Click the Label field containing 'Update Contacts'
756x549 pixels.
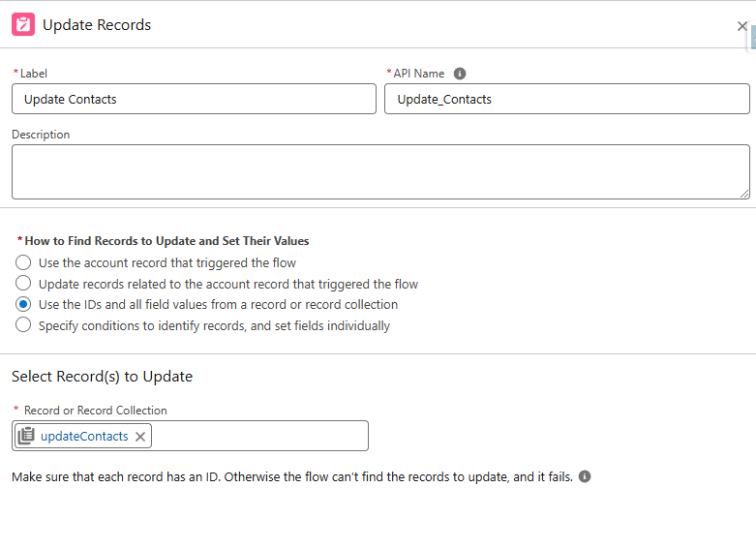(x=194, y=99)
